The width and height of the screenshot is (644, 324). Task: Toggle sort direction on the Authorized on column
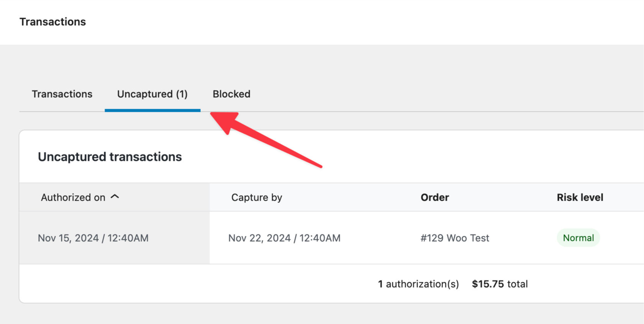pyautogui.click(x=115, y=196)
